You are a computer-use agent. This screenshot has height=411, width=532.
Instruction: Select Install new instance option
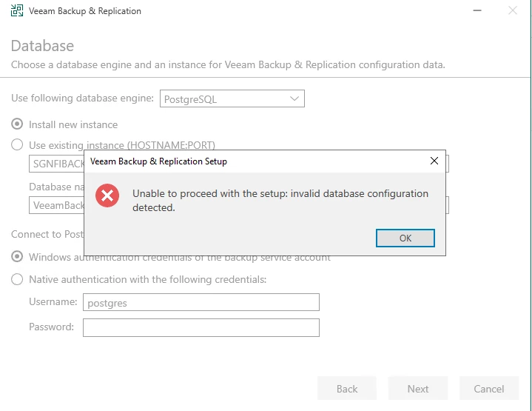click(x=17, y=124)
